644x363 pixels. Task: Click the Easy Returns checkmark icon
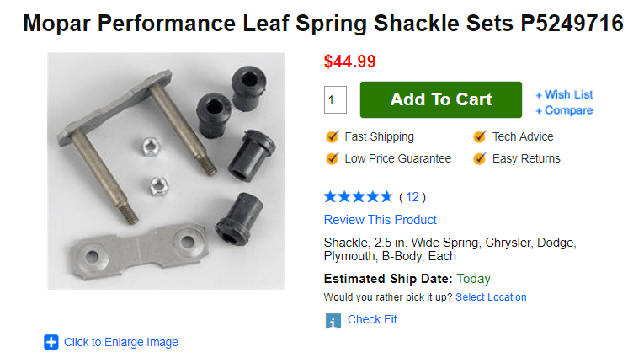(480, 158)
